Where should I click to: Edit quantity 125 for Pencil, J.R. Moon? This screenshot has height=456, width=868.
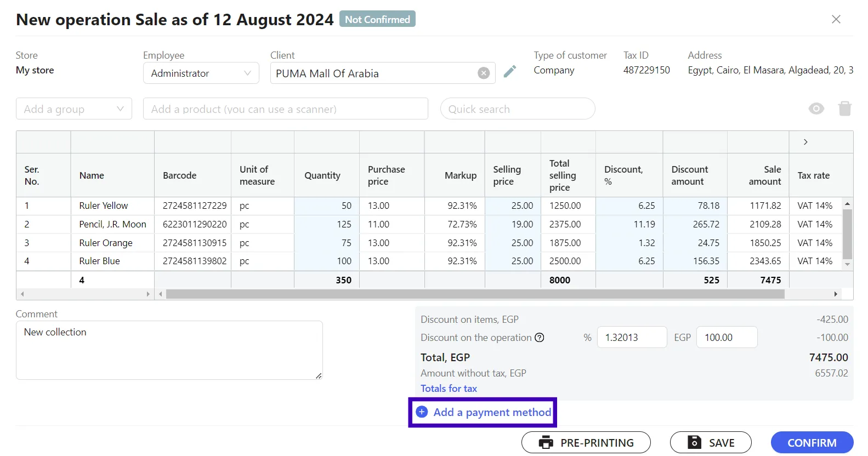pos(327,224)
